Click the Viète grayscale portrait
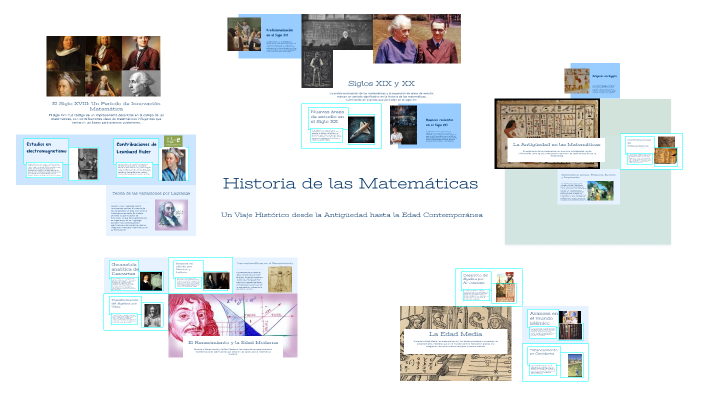704x396 pixels. pyautogui.click(x=153, y=315)
